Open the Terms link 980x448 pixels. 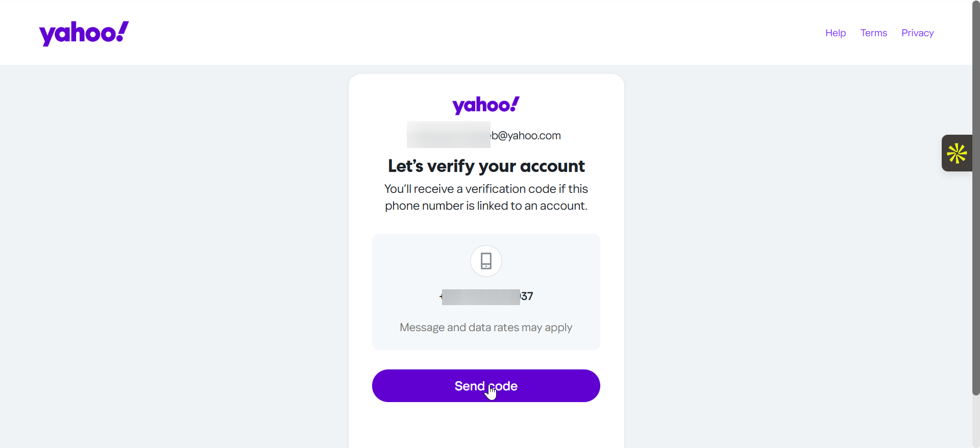tap(873, 33)
